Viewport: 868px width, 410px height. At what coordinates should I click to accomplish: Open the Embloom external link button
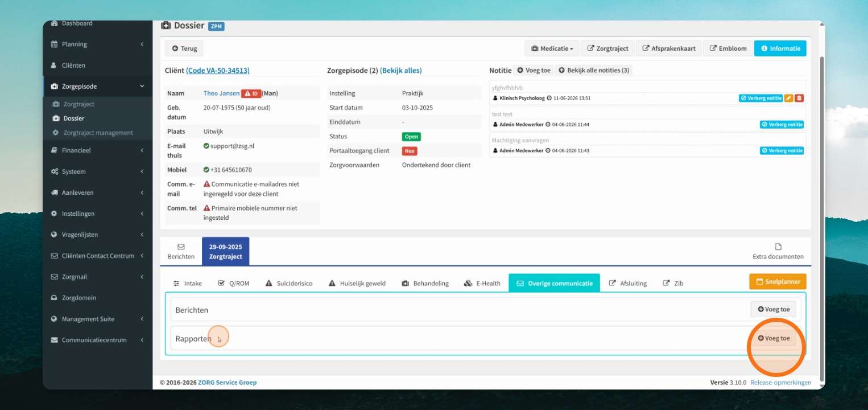click(728, 48)
